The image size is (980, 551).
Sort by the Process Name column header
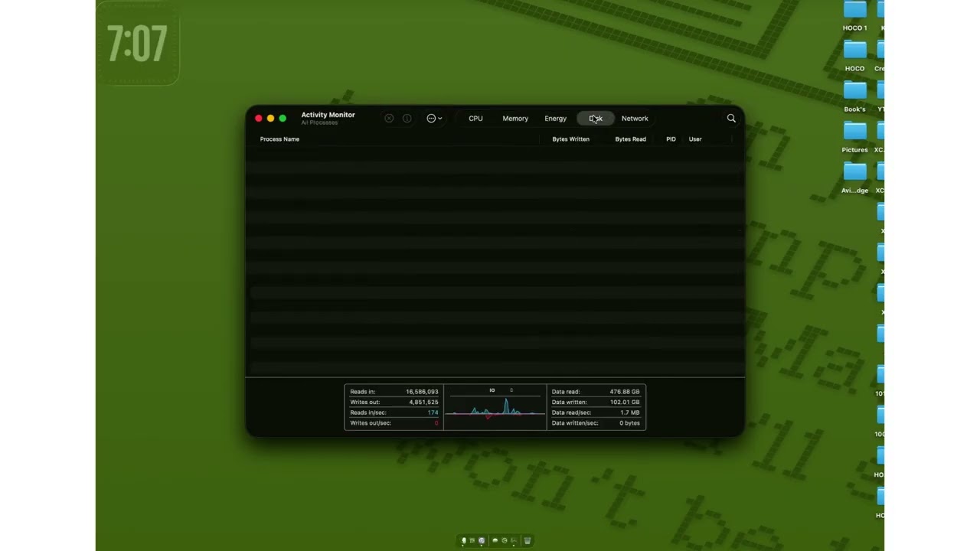click(279, 139)
